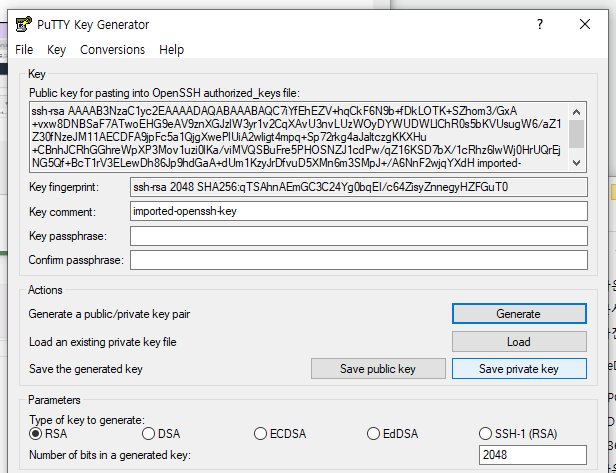Click the public key scroll up arrow
The image size is (616, 473).
(576, 112)
